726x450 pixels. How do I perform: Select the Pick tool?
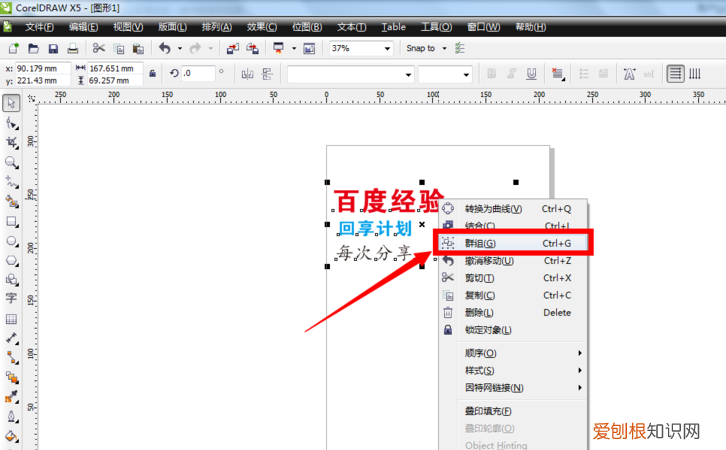11,102
